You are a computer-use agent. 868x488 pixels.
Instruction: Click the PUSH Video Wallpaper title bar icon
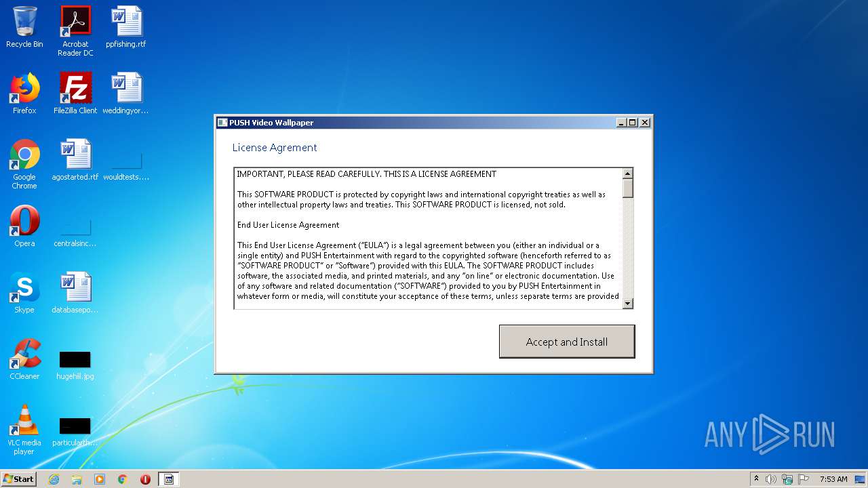point(222,123)
